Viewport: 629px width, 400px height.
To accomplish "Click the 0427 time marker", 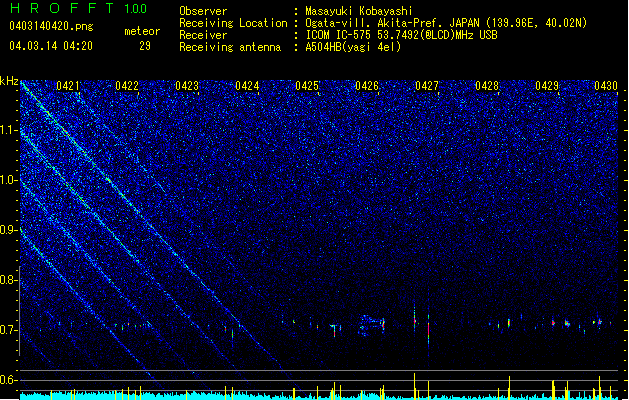I will click(x=427, y=86).
